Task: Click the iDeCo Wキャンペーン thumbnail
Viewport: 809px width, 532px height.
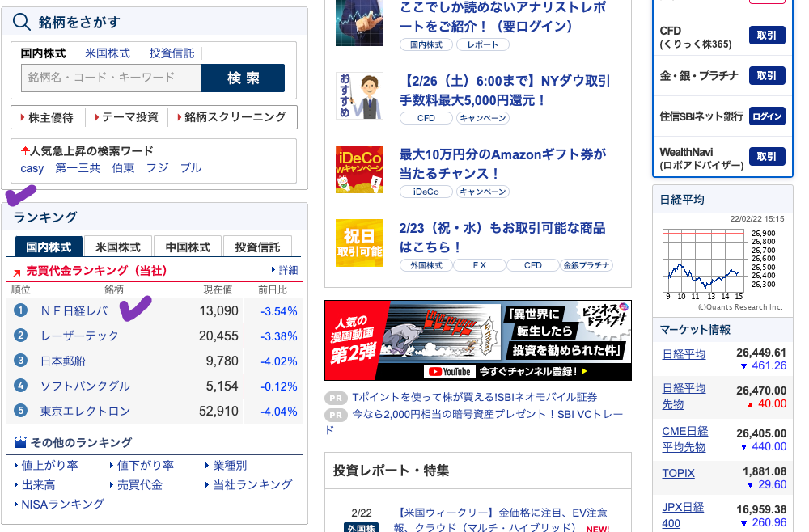Action: coord(359,169)
